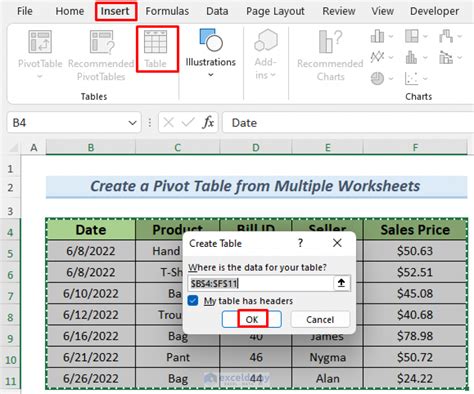474x394 pixels.
Task: Close the Create Table dialog
Action: pos(337,243)
